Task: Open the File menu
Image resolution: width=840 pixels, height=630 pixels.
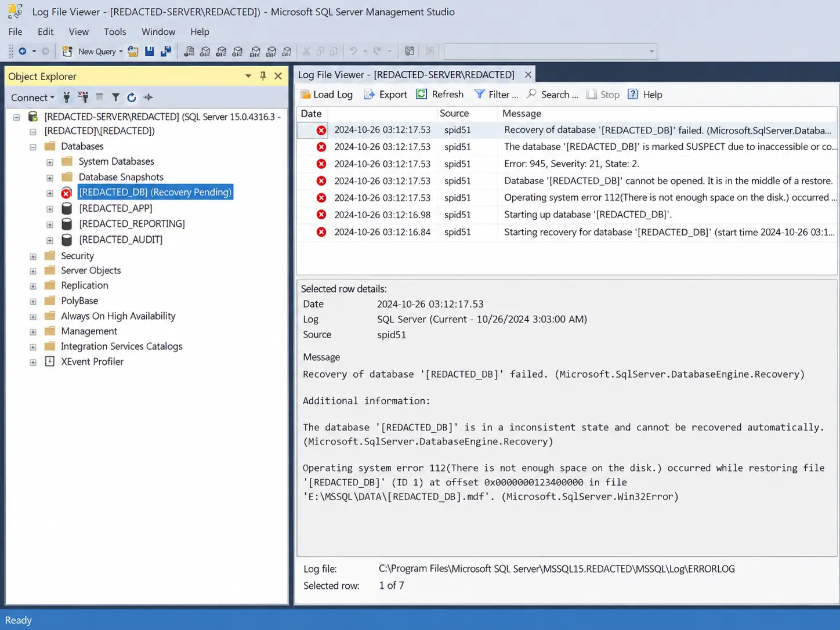Action: click(15, 31)
